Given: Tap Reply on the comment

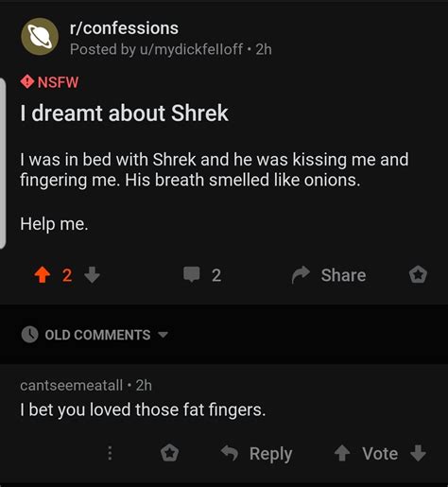Looking at the screenshot, I should click(x=271, y=454).
